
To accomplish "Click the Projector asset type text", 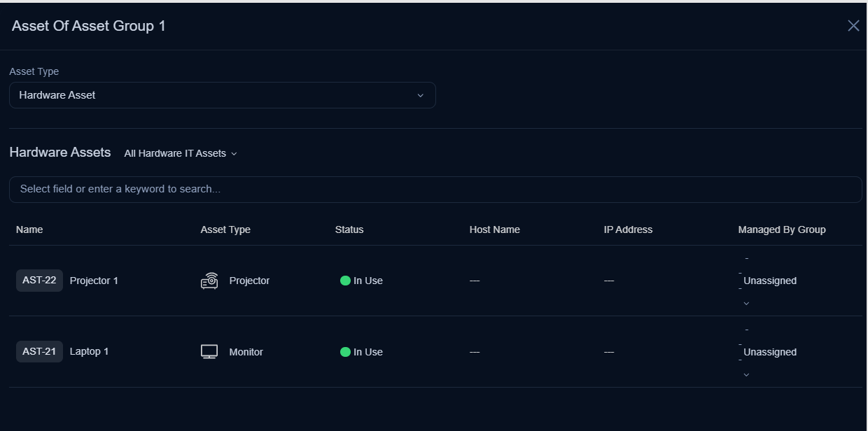I will pos(249,281).
